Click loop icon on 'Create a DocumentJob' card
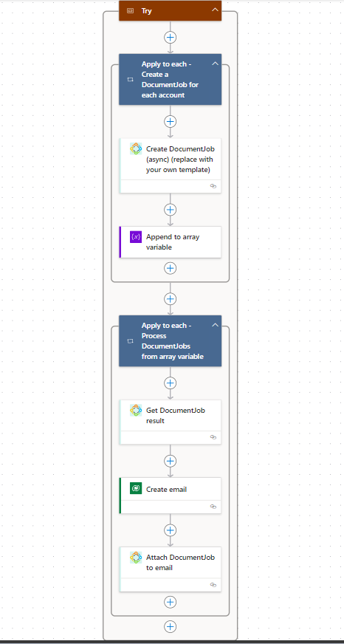 (130, 80)
